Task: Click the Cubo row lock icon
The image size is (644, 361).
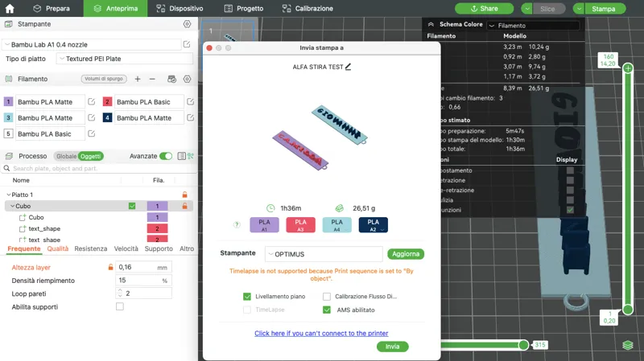Action: [x=185, y=206]
